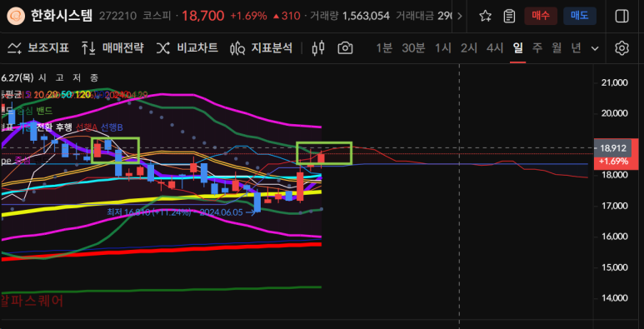Switch to 1분 interval

pos(384,48)
